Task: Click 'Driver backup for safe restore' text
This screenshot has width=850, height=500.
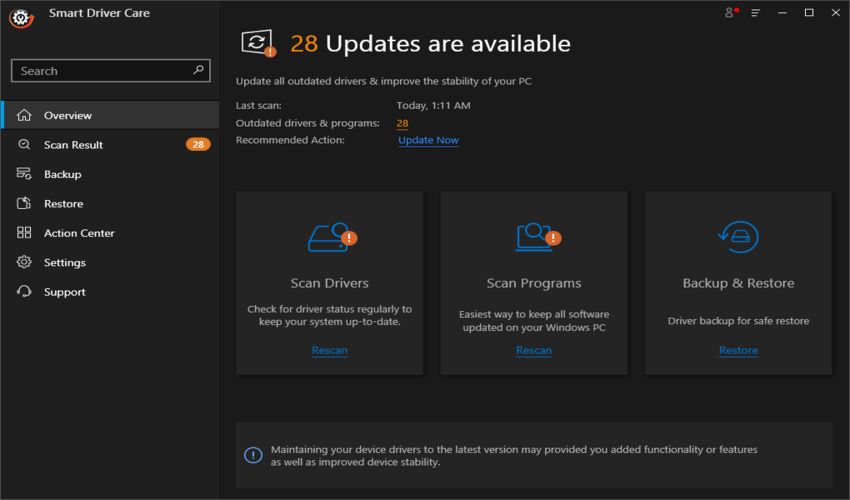Action: (738, 321)
